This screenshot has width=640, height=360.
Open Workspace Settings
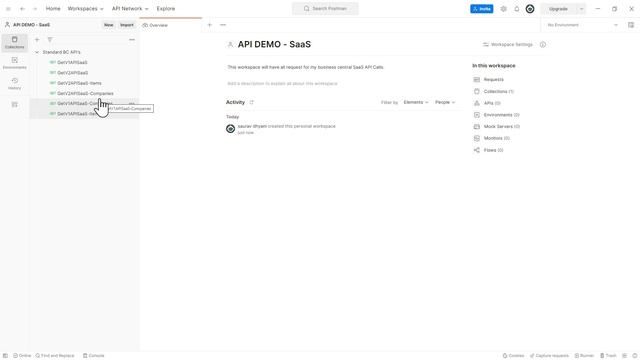pyautogui.click(x=508, y=44)
